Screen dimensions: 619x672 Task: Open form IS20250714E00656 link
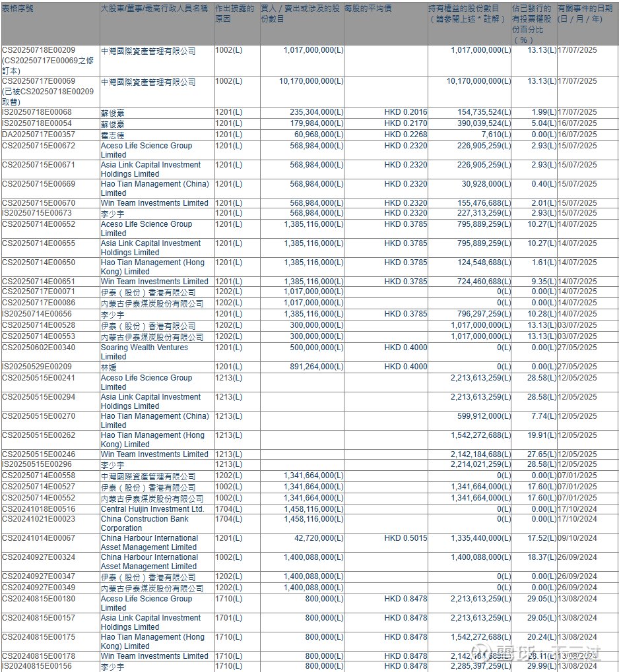pos(37,314)
